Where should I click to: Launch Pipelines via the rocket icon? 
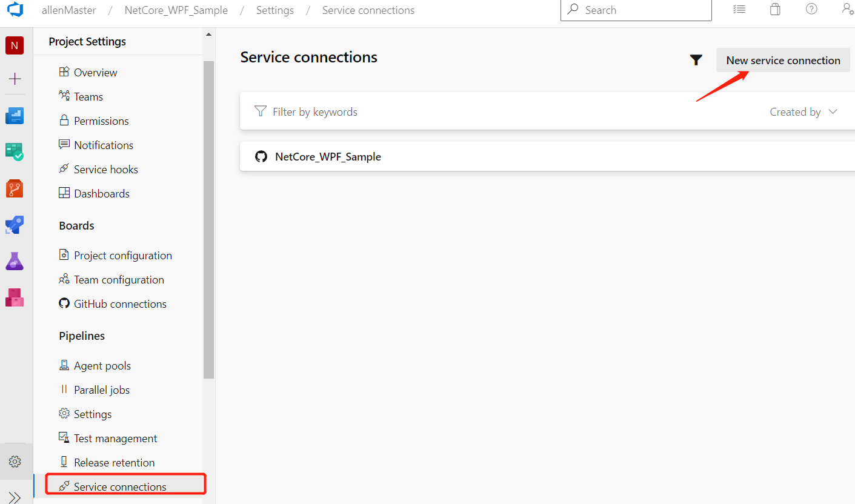click(x=15, y=225)
